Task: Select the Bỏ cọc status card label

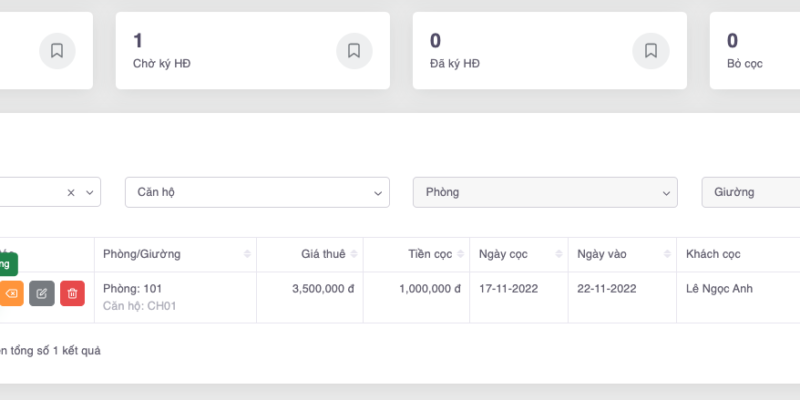Action: point(745,64)
